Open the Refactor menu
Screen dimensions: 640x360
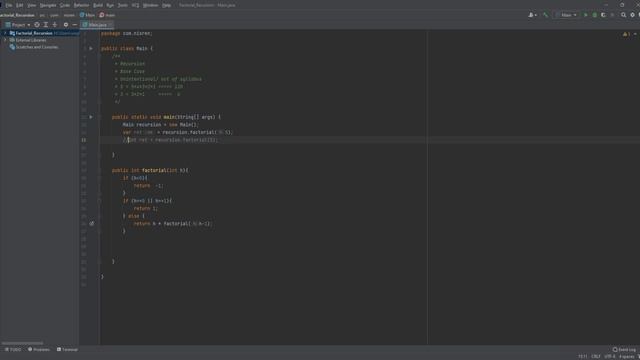coord(81,5)
